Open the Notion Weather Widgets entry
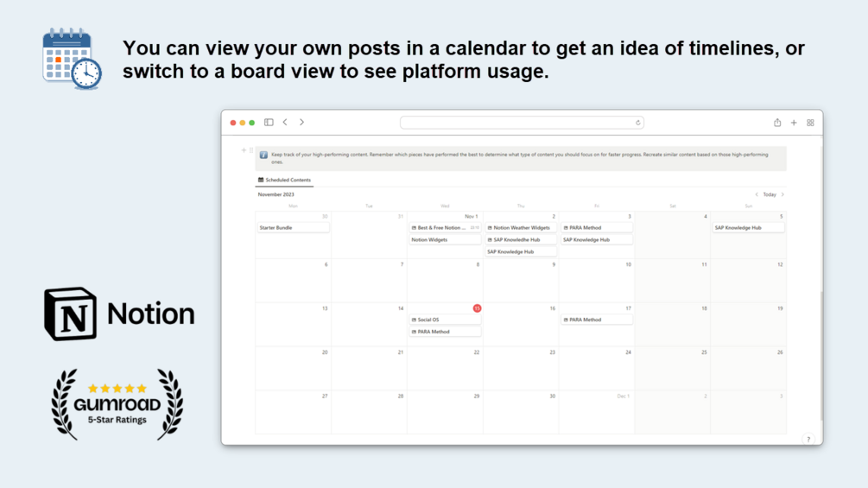 tap(521, 228)
